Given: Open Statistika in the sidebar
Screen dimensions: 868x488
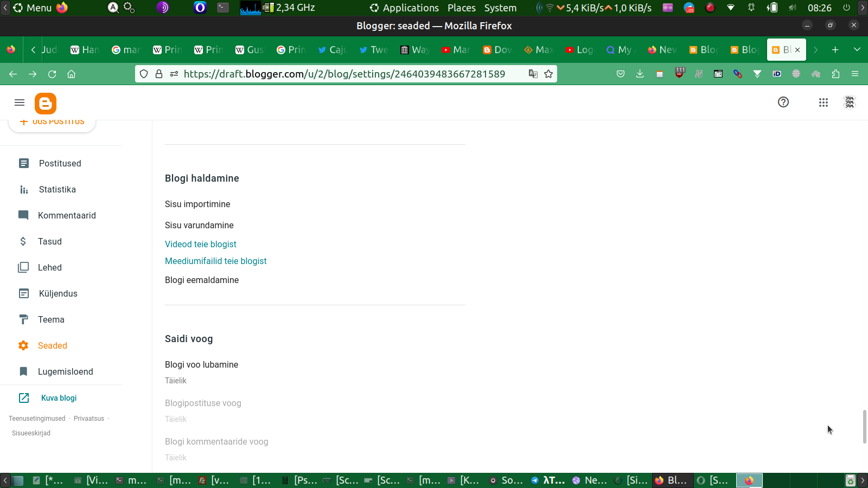Looking at the screenshot, I should (x=57, y=189).
